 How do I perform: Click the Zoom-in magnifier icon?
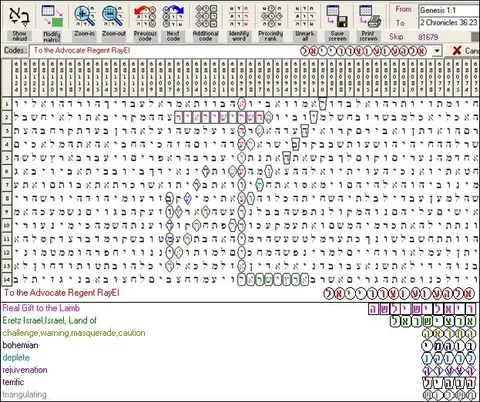85,16
